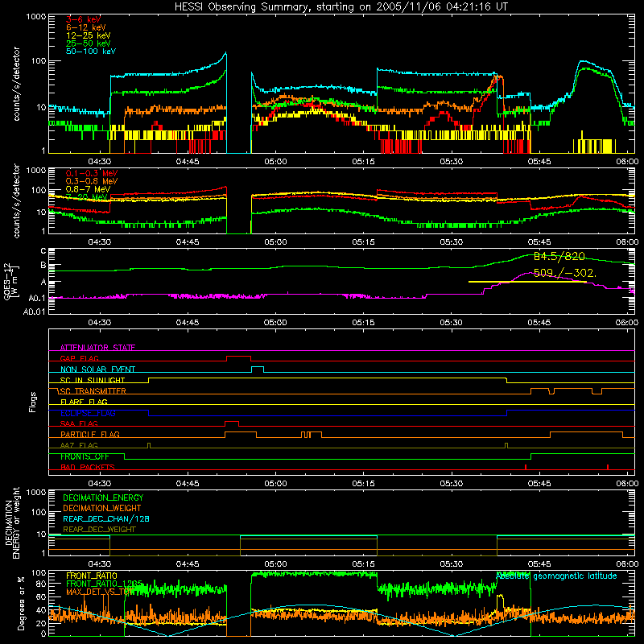Select the GAP_FLAG label
The height and width of the screenshot is (644, 644).
[79, 358]
